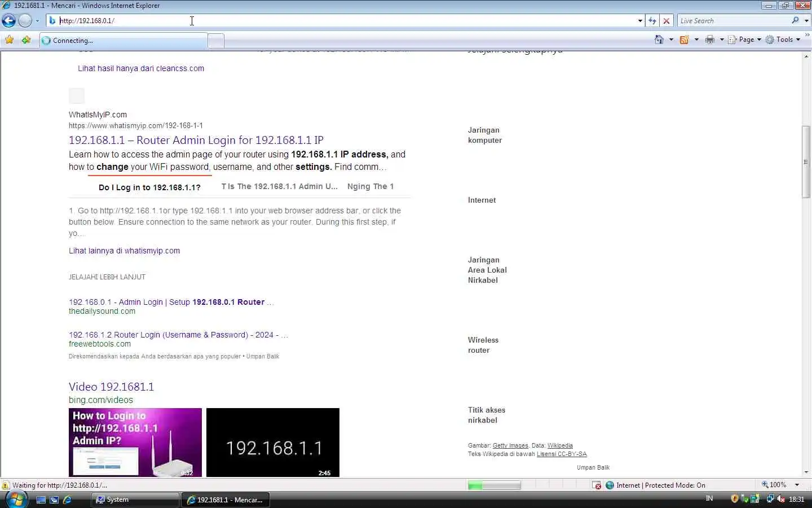The height and width of the screenshot is (508, 812).
Task: Click Show Desktop in Quick Launch
Action: click(41, 500)
